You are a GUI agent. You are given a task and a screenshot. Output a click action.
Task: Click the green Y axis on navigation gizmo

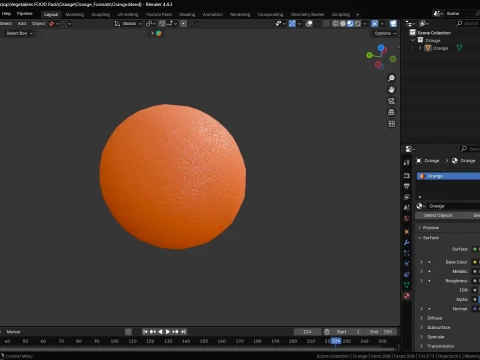pyautogui.click(x=369, y=55)
